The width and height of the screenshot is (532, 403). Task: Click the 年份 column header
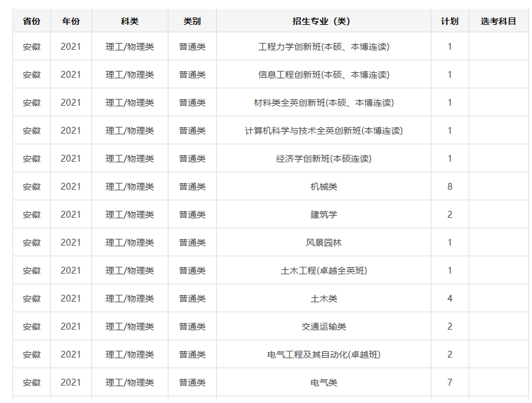[x=71, y=21]
